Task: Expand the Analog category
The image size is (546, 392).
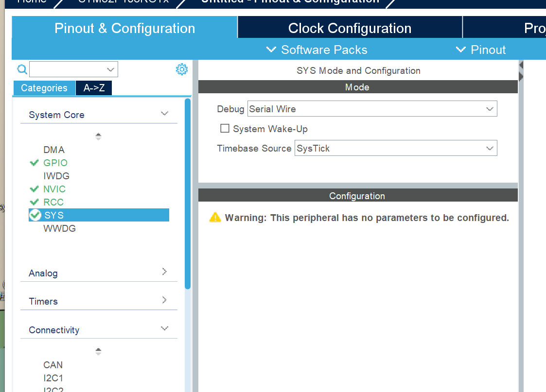Action: [99, 273]
